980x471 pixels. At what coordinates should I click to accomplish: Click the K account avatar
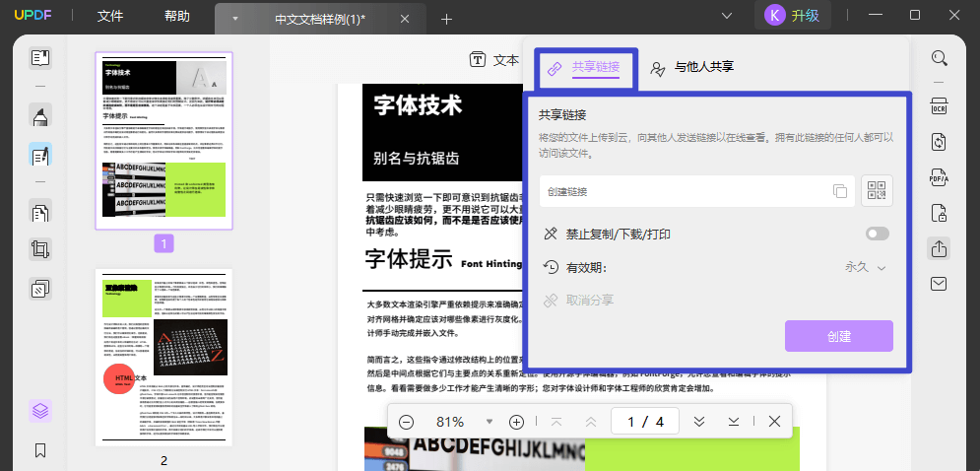pyautogui.click(x=775, y=16)
